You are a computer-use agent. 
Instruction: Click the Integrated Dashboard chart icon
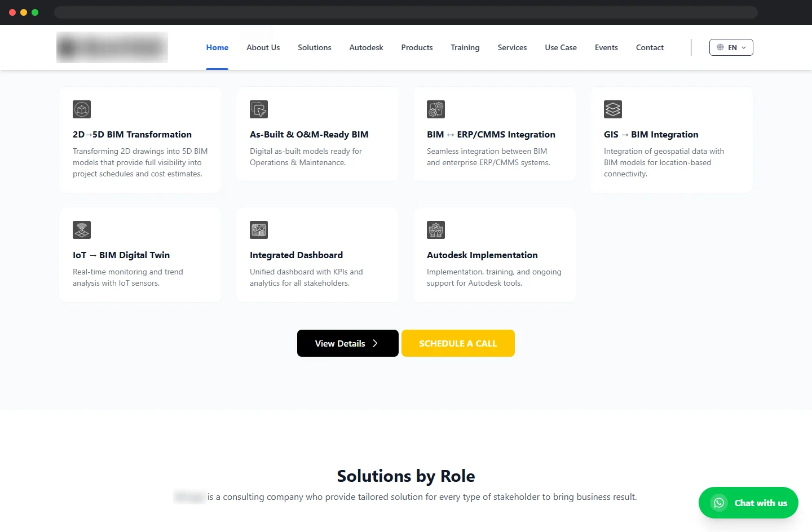[259, 230]
